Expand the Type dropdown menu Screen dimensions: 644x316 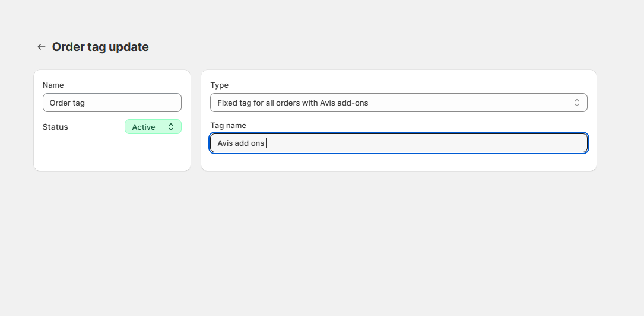[398, 103]
